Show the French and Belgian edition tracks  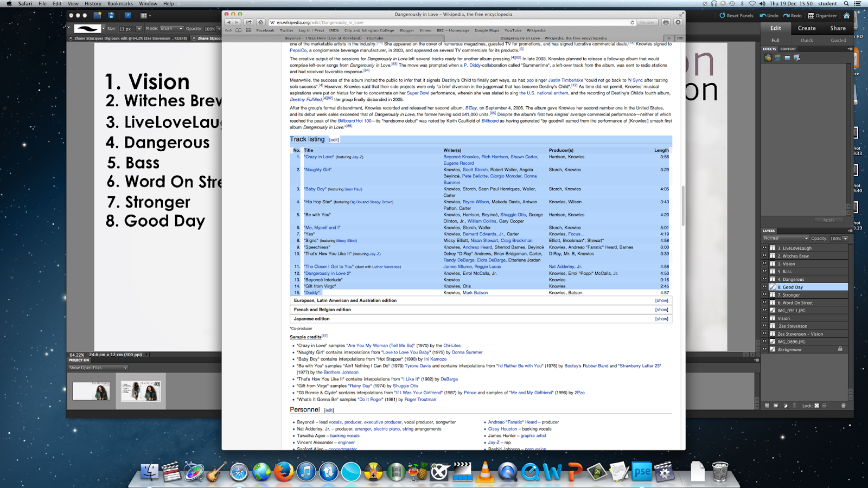click(661, 310)
